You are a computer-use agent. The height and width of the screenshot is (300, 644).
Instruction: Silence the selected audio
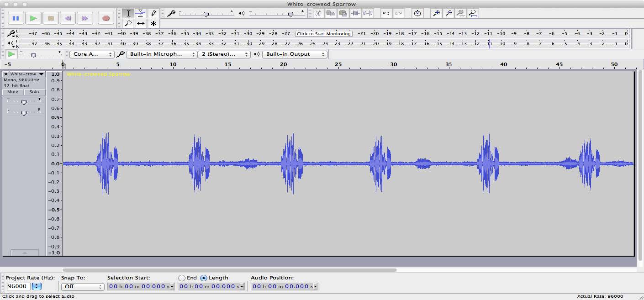(x=368, y=13)
